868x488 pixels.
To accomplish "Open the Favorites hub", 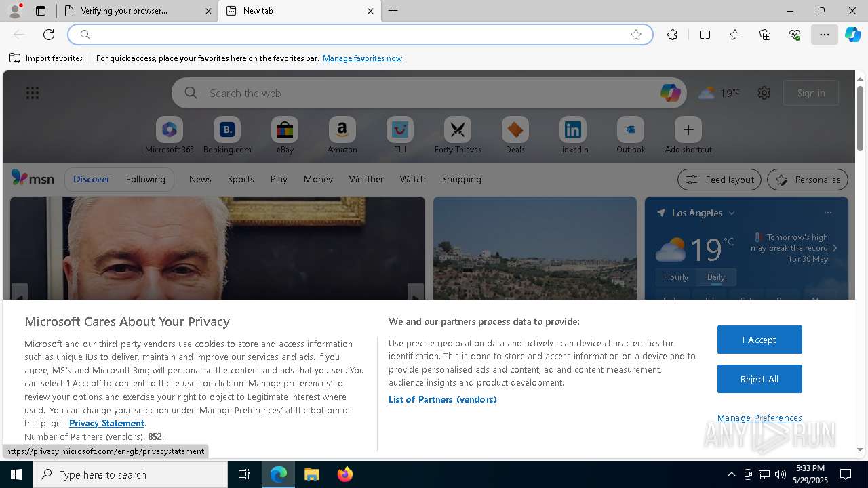I will pos(735,35).
